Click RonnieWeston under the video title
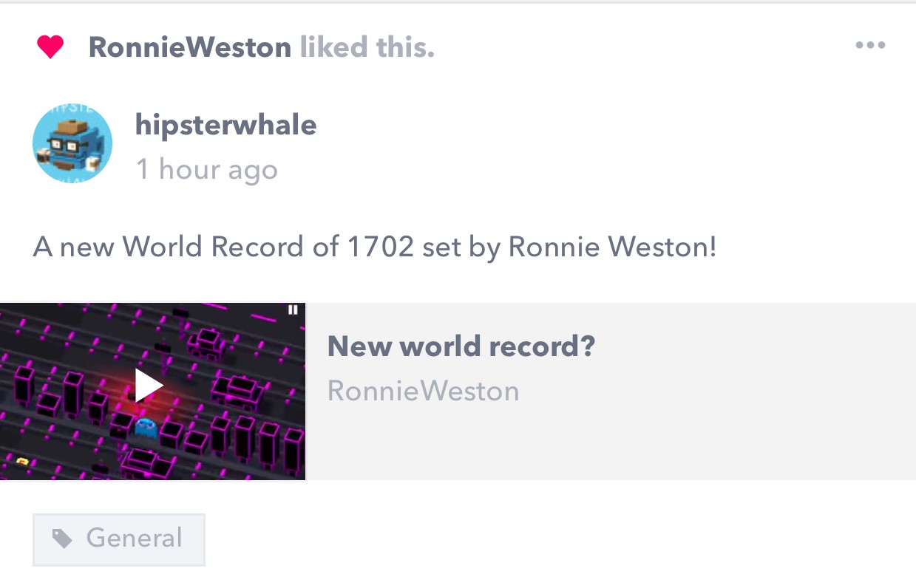 [x=423, y=391]
